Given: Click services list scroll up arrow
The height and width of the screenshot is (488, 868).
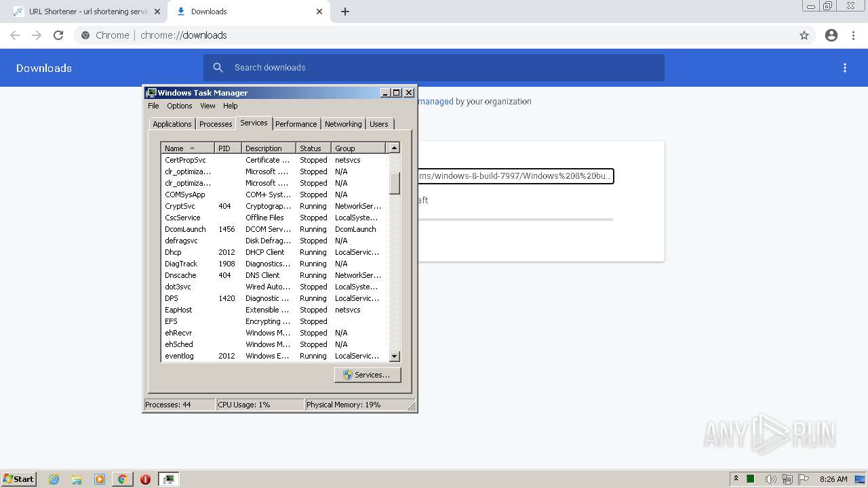Looking at the screenshot, I should pos(395,148).
